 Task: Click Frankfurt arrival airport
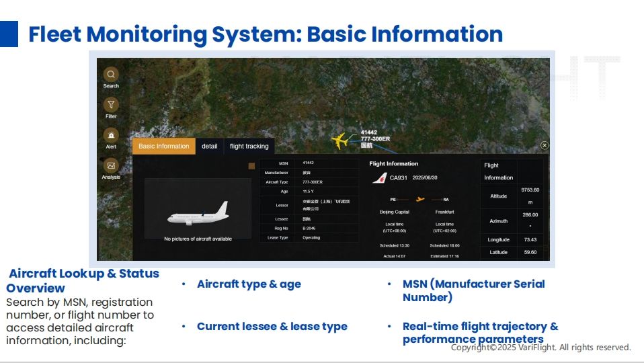444,212
